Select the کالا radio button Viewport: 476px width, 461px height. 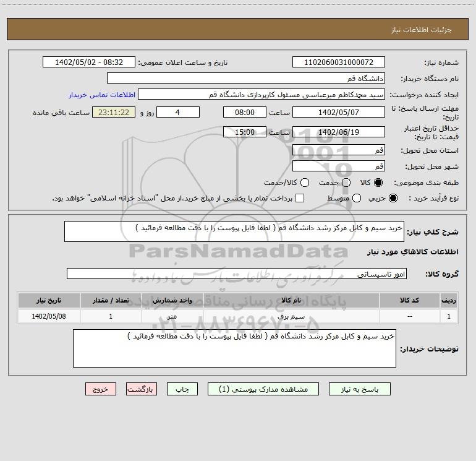pyautogui.click(x=378, y=183)
